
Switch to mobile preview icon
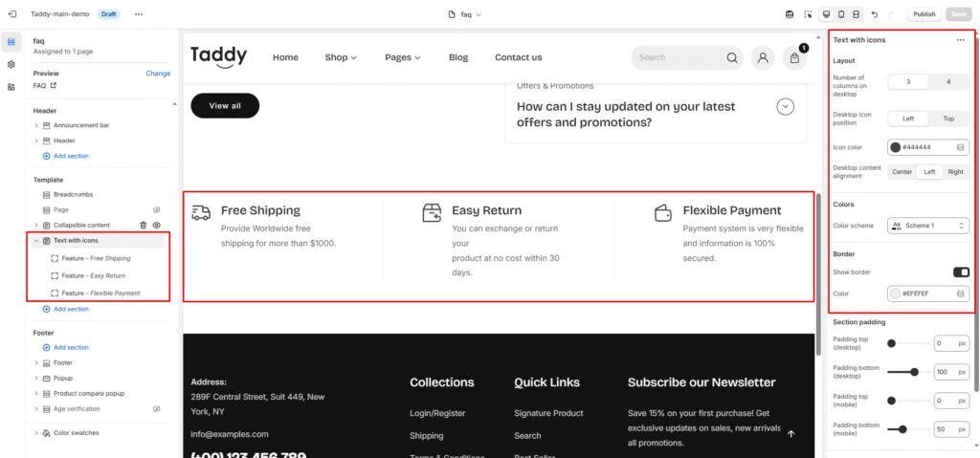(x=841, y=14)
